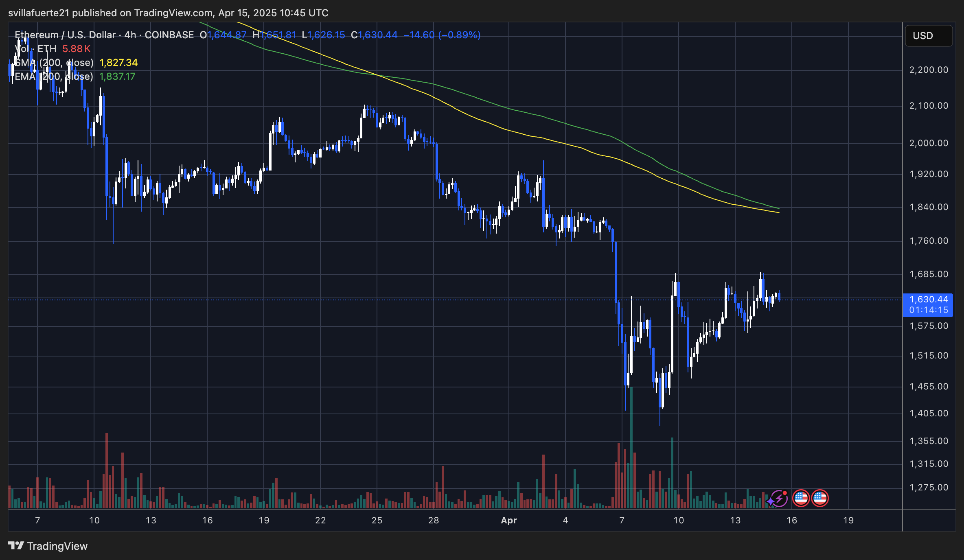
Task: Click the EMA value 1,837.17
Action: [117, 77]
